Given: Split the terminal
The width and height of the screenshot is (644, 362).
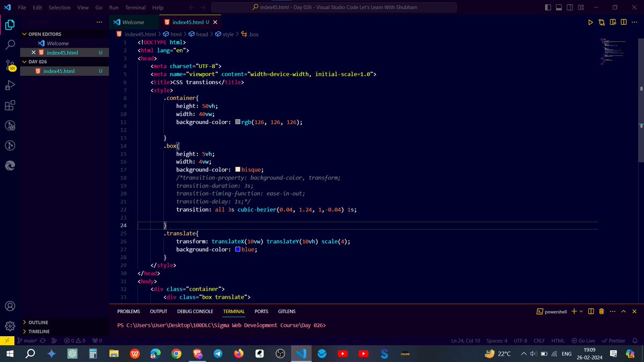Looking at the screenshot, I should click(x=590, y=311).
